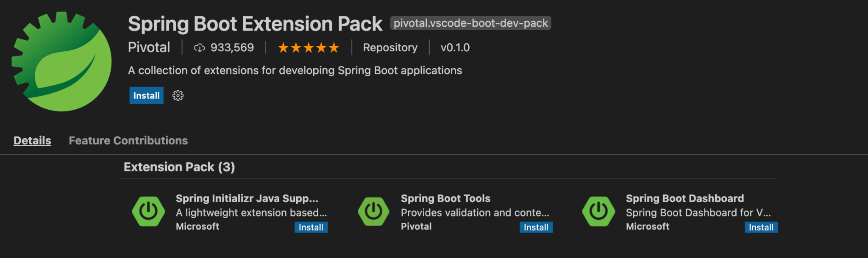Open the Spring Boot Tools extension title
This screenshot has height=258, width=868.
coord(445,199)
